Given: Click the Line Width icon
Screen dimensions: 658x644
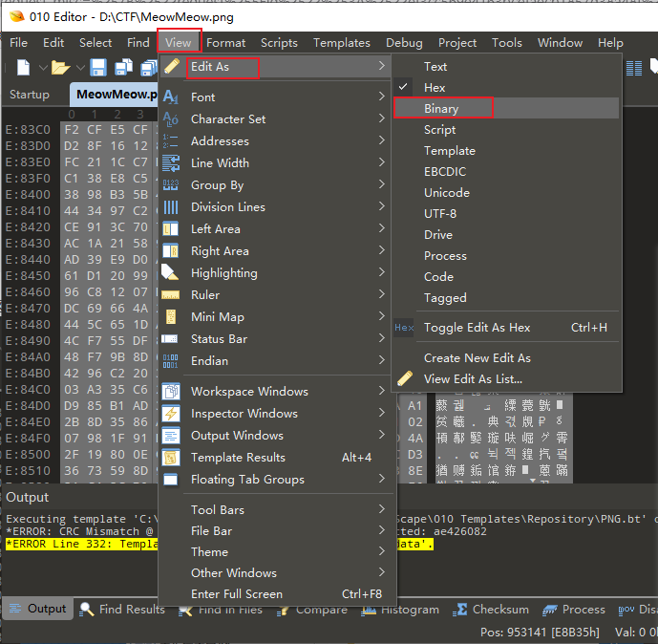Looking at the screenshot, I should pyautogui.click(x=170, y=163).
